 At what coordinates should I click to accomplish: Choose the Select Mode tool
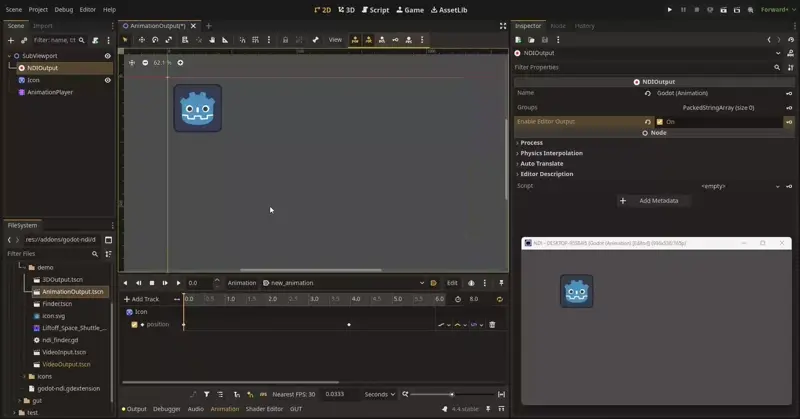click(x=125, y=40)
